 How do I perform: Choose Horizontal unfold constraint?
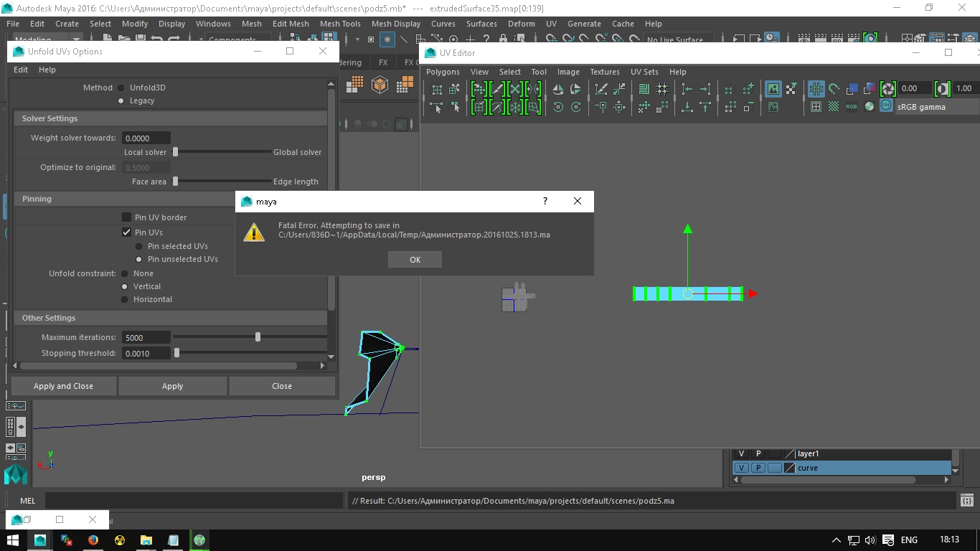[x=125, y=299]
